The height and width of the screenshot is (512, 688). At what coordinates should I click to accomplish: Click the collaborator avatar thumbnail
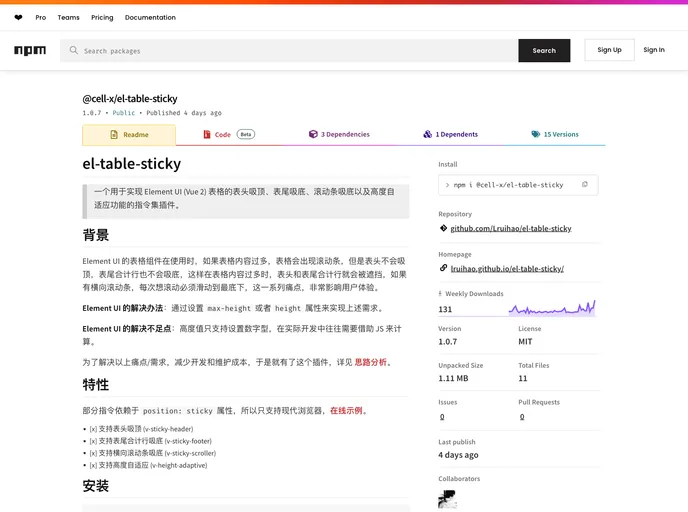point(447,499)
